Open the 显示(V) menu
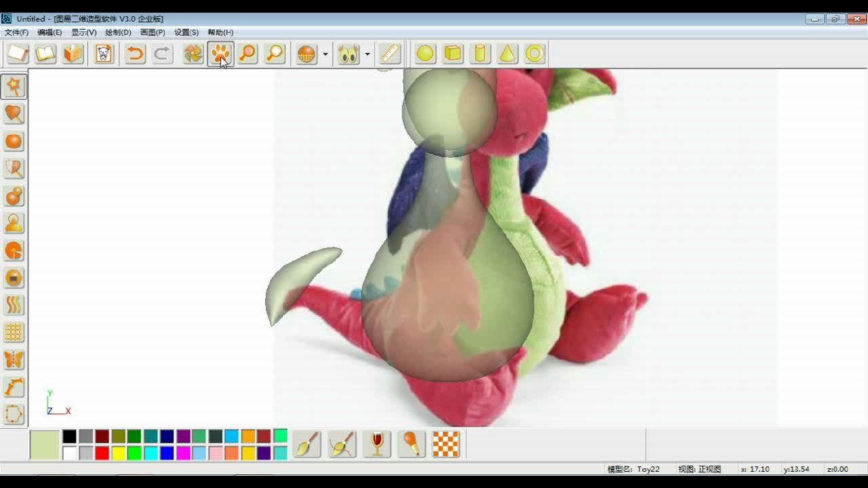Image resolution: width=868 pixels, height=488 pixels. click(84, 32)
